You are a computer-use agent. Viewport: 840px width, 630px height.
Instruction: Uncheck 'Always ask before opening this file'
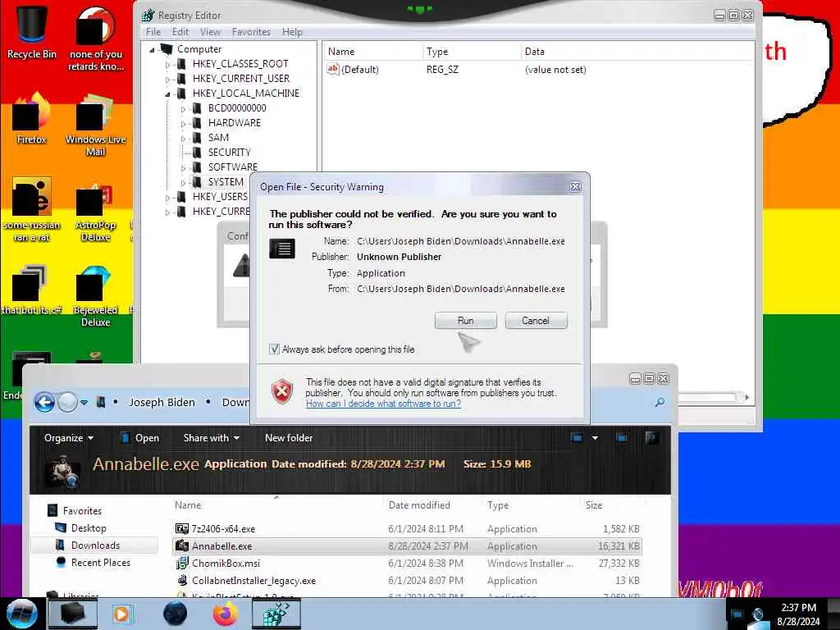[x=274, y=349]
